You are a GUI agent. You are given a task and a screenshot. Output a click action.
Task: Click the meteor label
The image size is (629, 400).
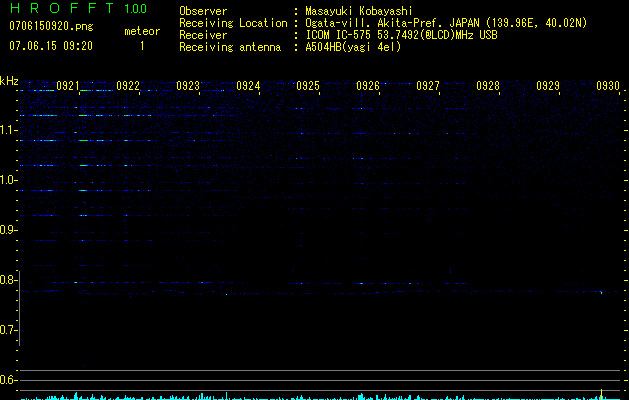tap(142, 31)
